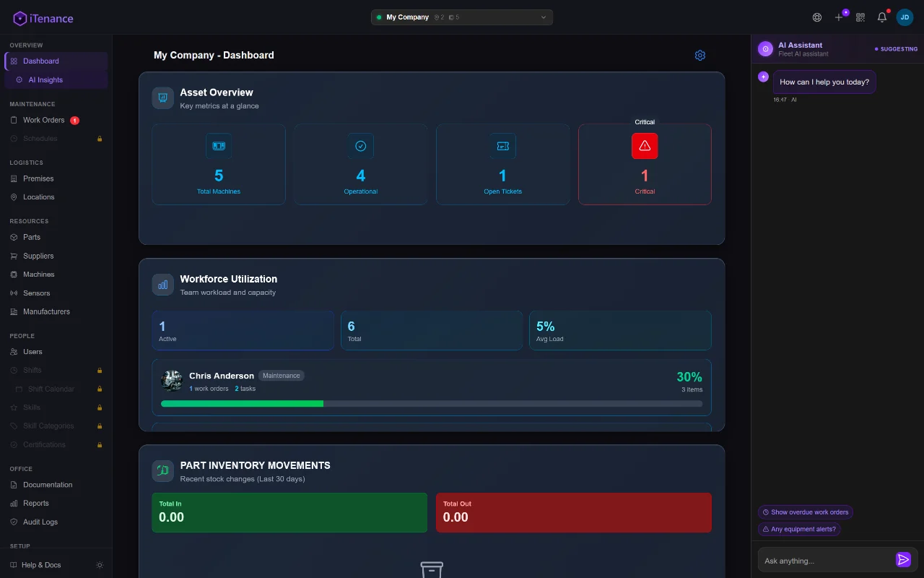The width and height of the screenshot is (924, 578).
Task: Open Dashboard in the sidebar
Action: 56,61
